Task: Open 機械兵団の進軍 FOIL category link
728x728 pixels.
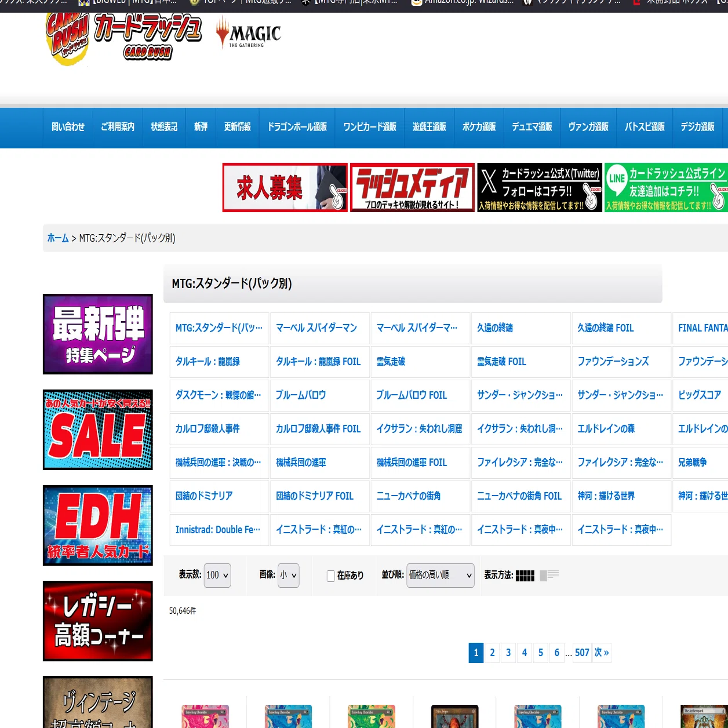Action: (x=420, y=463)
